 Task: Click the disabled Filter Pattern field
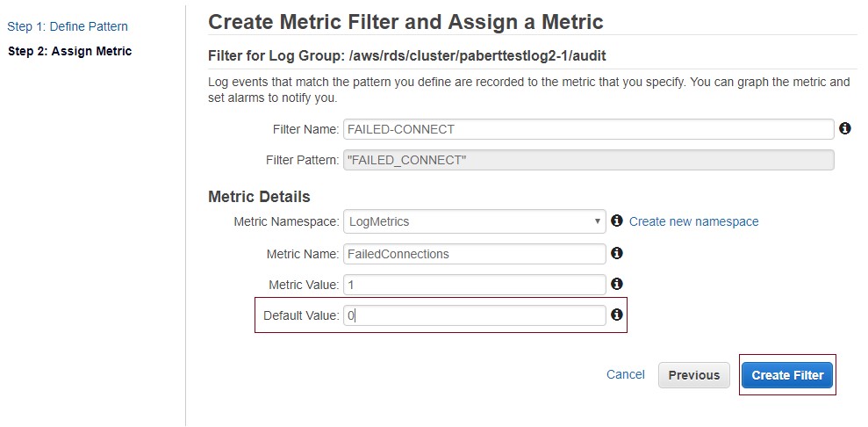(x=588, y=160)
